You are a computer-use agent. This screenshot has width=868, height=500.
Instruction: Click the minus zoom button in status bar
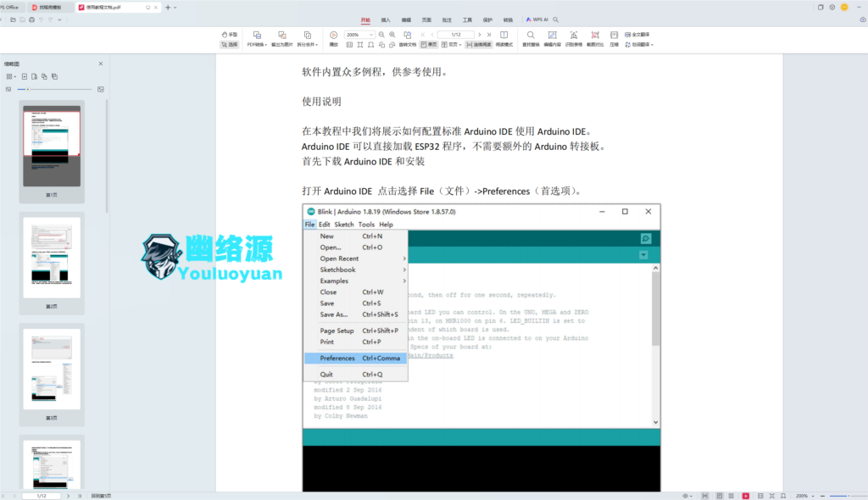(x=822, y=496)
